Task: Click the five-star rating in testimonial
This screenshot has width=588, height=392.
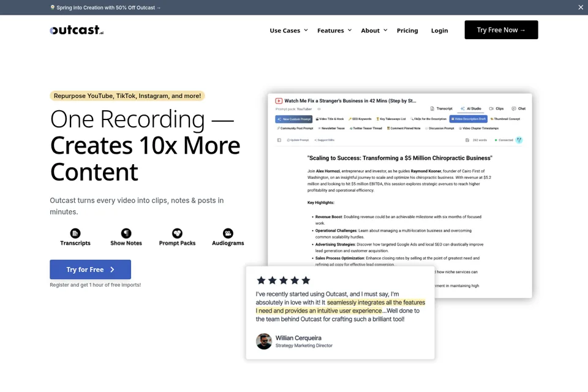Action: (x=284, y=280)
